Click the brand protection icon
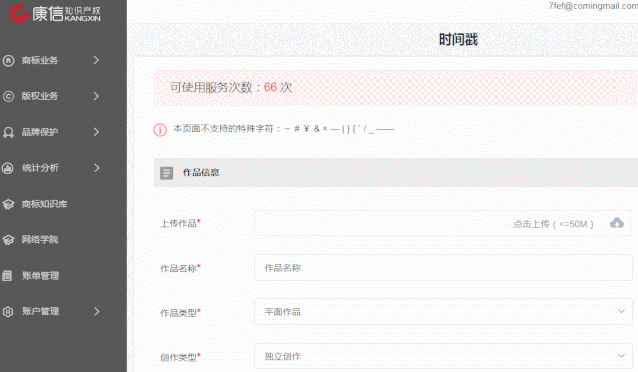Screen dimensions: 638x372 8,132
